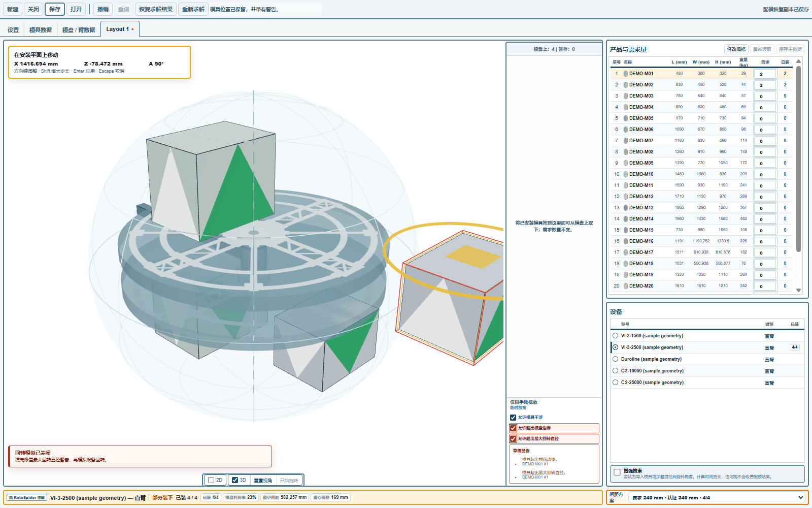
Task: Click the 4/4 badge on VI-3-2500 row
Action: click(795, 347)
